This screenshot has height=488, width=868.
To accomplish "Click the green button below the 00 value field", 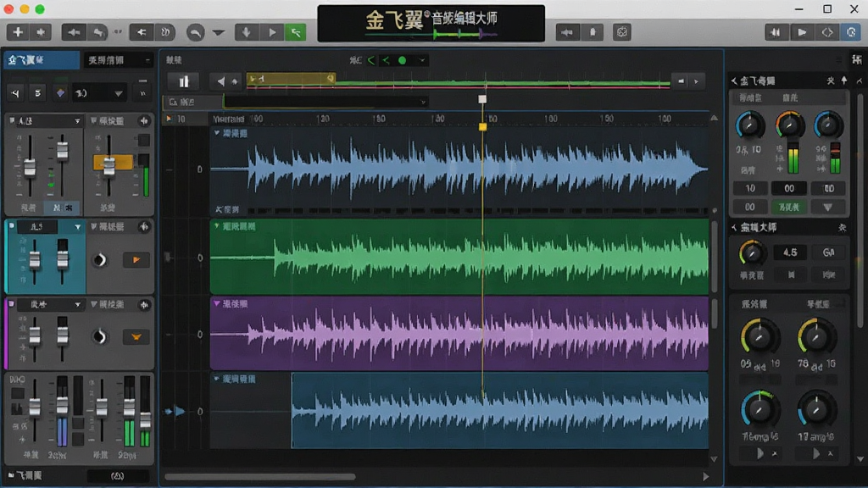I will tap(789, 207).
